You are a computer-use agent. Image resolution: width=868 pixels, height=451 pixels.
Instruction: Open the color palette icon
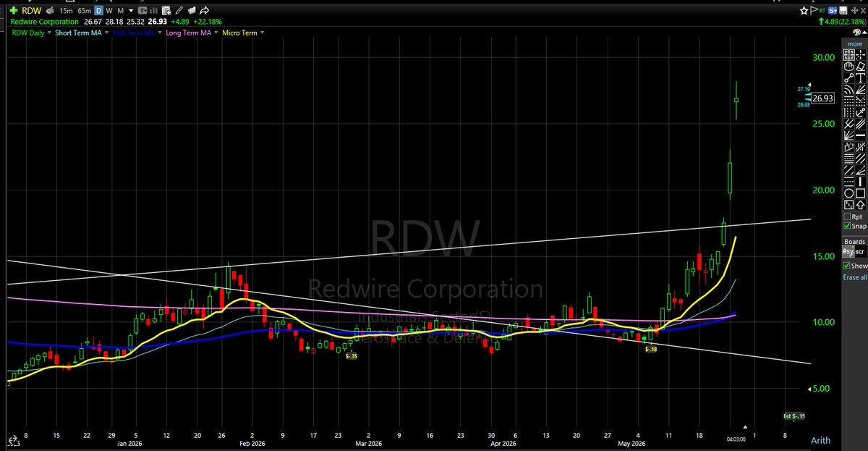click(x=856, y=33)
